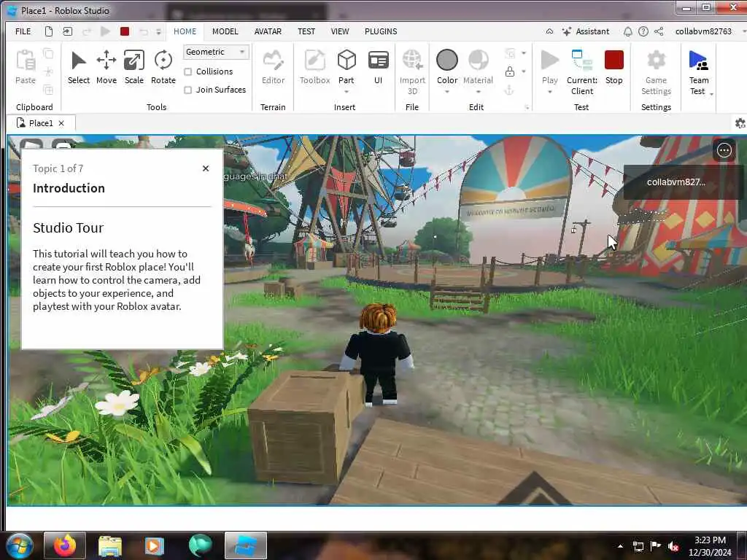Open Game Settings
Viewport: 747px width, 560px height.
click(656, 72)
